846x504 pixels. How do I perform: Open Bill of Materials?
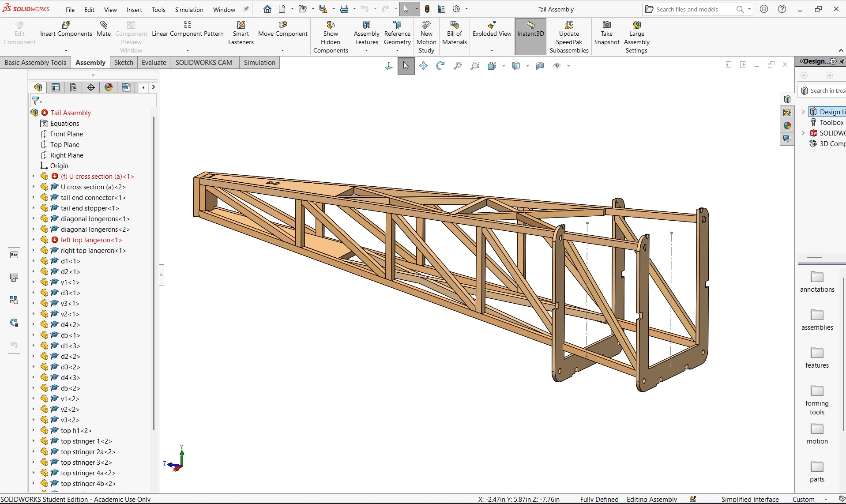click(x=455, y=33)
